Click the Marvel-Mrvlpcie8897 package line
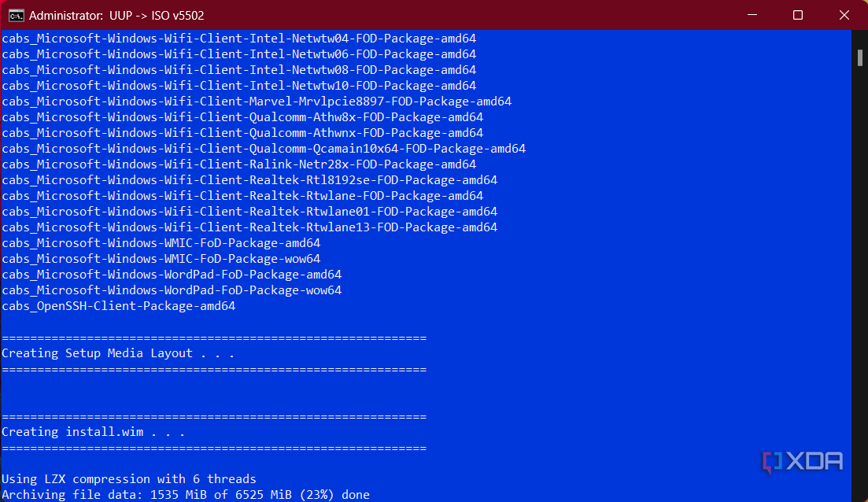 pyautogui.click(x=257, y=102)
